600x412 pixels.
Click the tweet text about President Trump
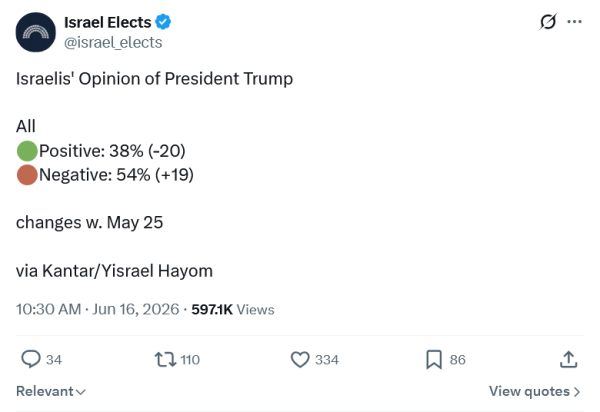[x=154, y=79]
